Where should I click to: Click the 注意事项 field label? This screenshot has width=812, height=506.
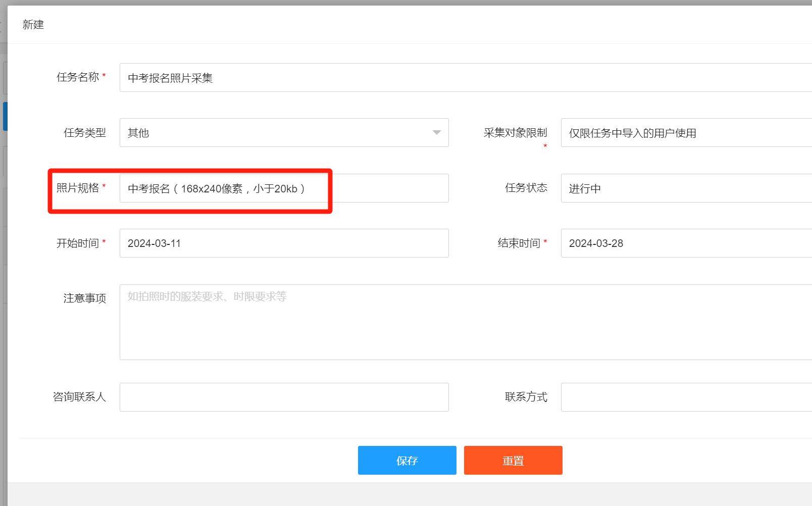[x=84, y=298]
